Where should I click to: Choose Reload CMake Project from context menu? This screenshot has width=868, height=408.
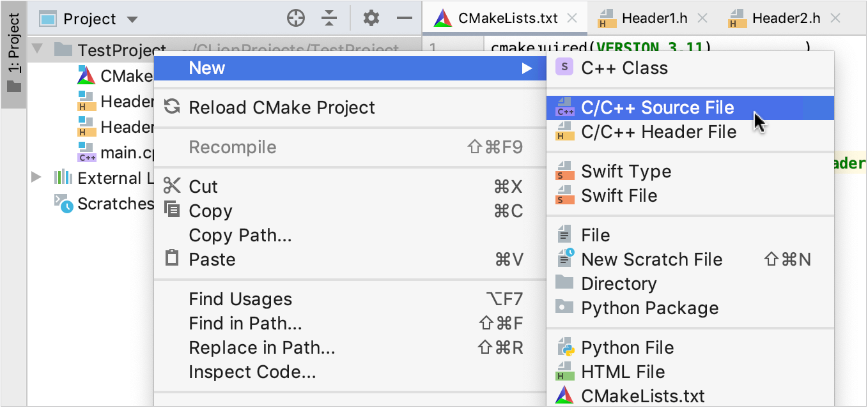(x=282, y=107)
